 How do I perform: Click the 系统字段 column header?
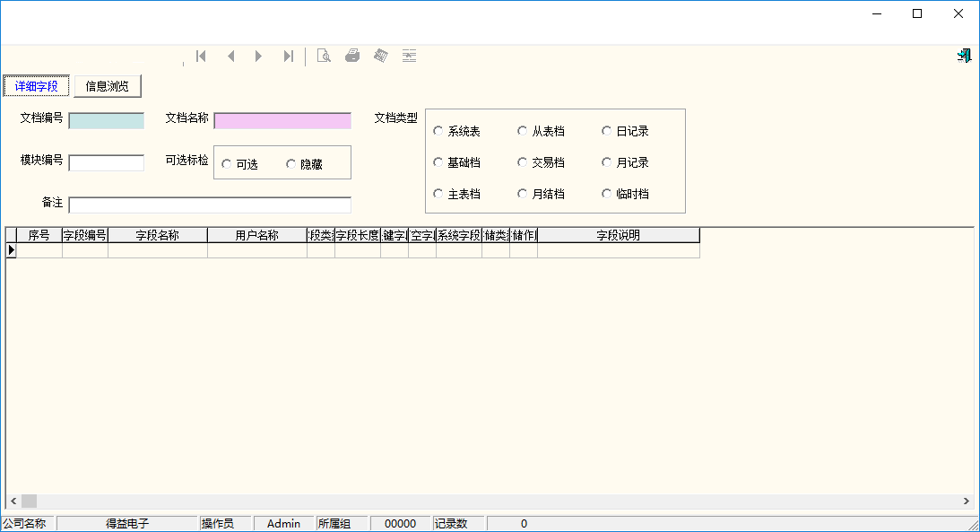[x=459, y=235]
